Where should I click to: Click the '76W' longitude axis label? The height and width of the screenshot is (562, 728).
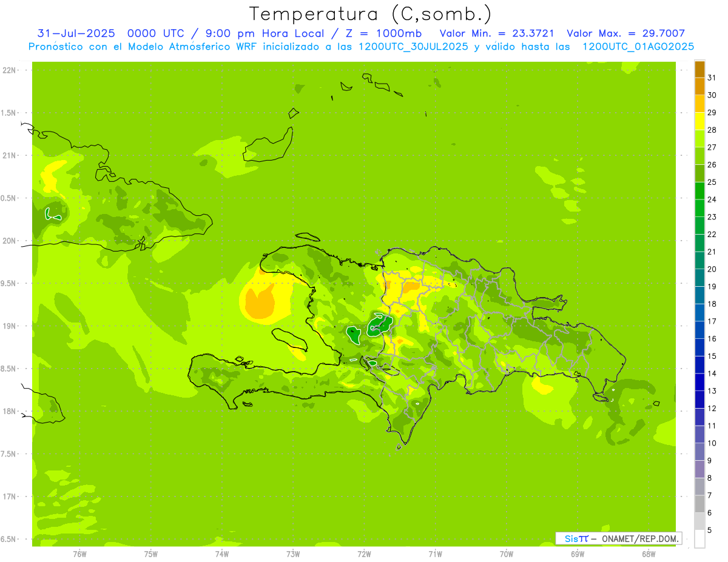(x=79, y=554)
